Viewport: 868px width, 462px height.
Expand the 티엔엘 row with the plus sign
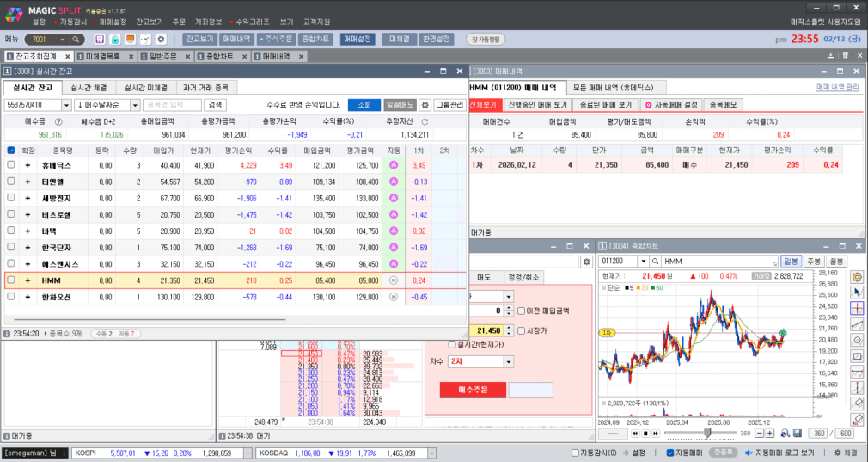[28, 182]
